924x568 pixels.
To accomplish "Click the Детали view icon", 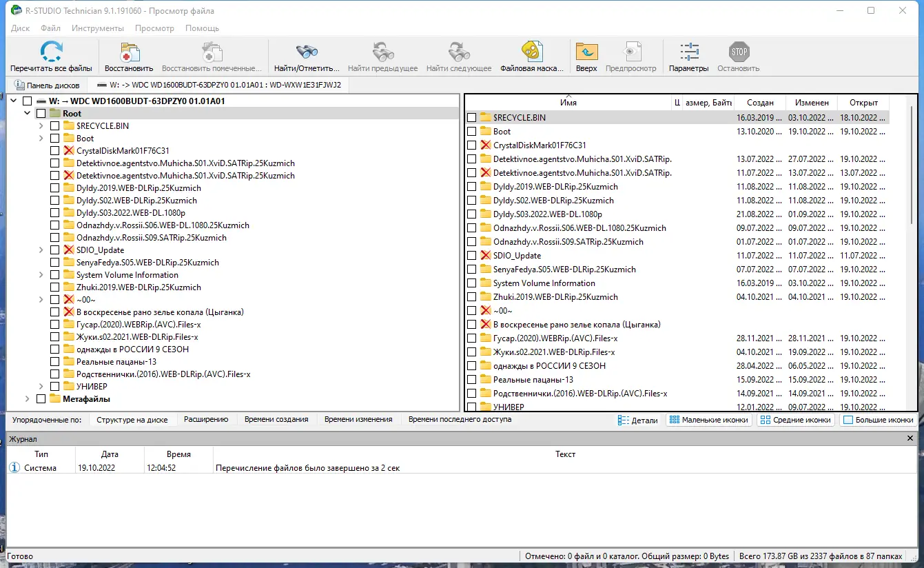I will point(624,420).
